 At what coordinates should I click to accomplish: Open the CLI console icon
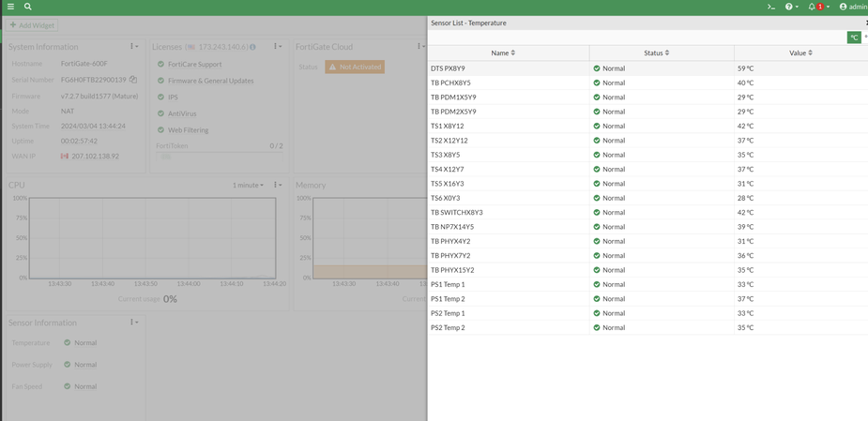(x=771, y=7)
